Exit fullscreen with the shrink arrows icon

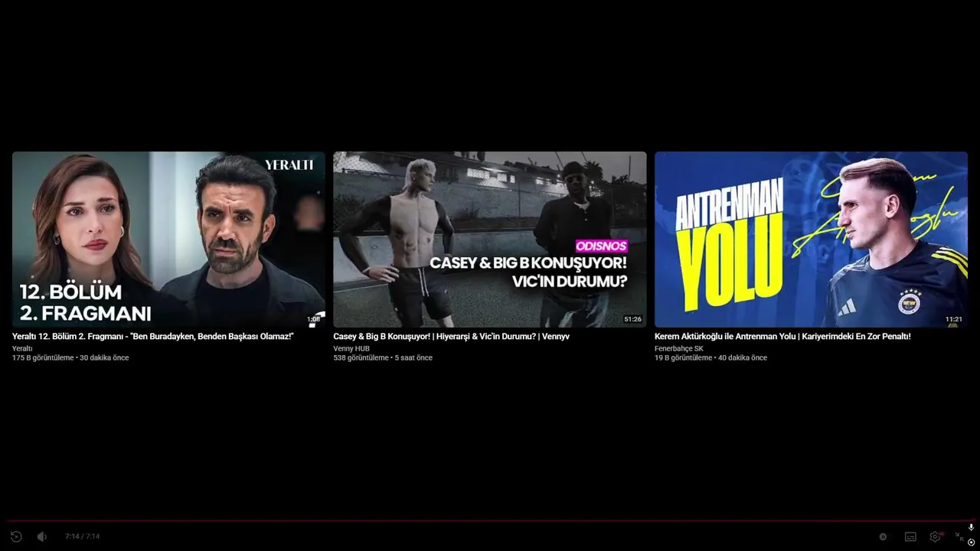coord(959,536)
